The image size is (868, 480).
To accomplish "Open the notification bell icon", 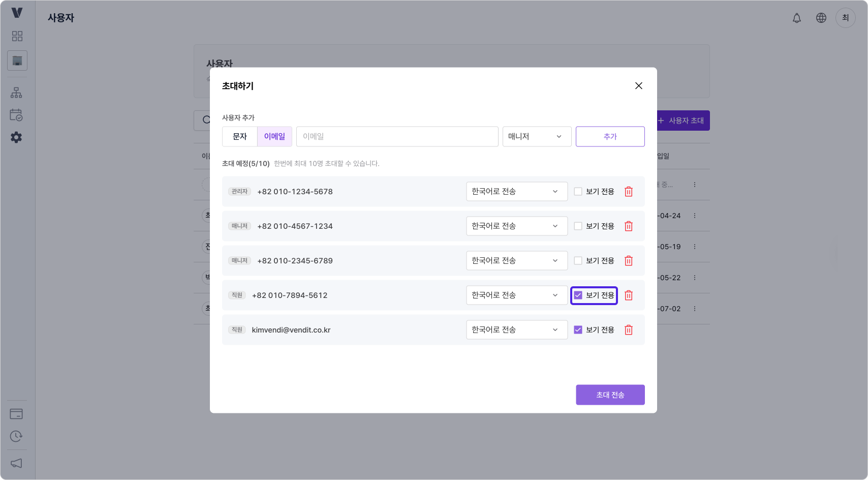I will tap(796, 18).
